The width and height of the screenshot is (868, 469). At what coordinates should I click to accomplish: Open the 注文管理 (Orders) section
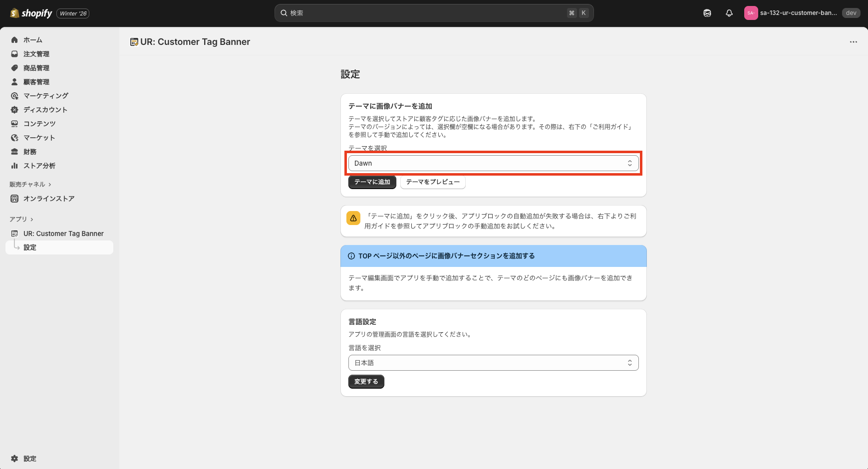click(x=36, y=54)
